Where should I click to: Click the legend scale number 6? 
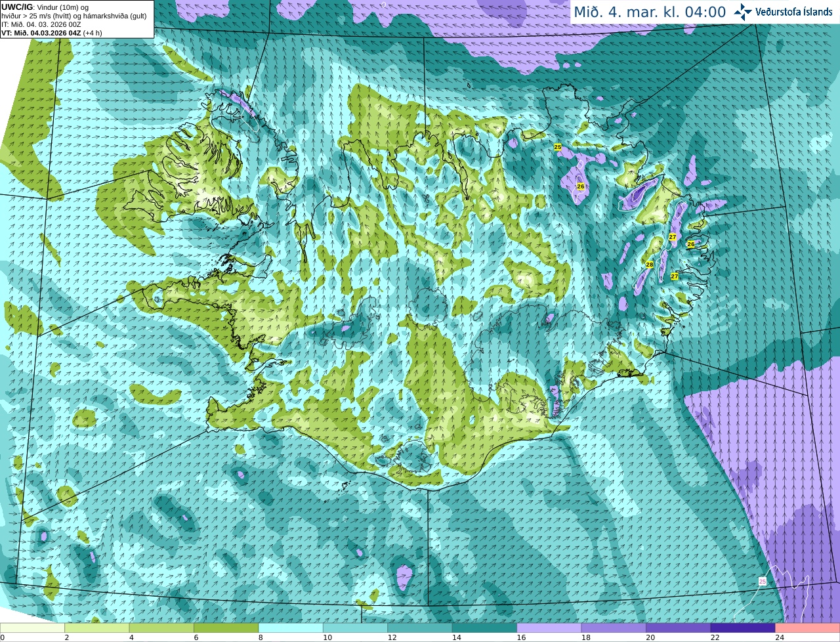pyautogui.click(x=195, y=637)
